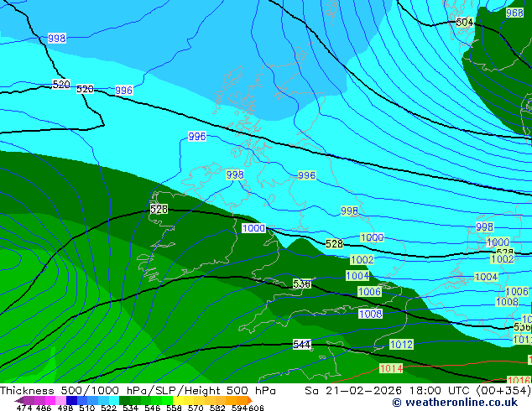Click the red 1014 isobar label
The image size is (532, 411).
(x=391, y=368)
